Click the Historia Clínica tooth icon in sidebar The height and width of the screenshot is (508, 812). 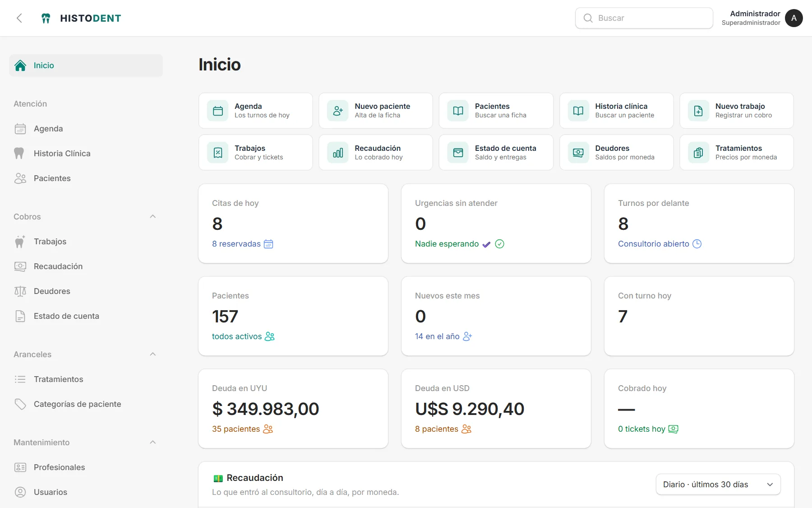pos(19,154)
